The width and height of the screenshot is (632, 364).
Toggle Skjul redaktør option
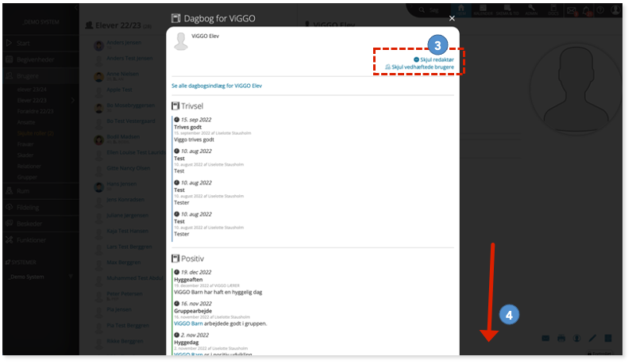[434, 59]
